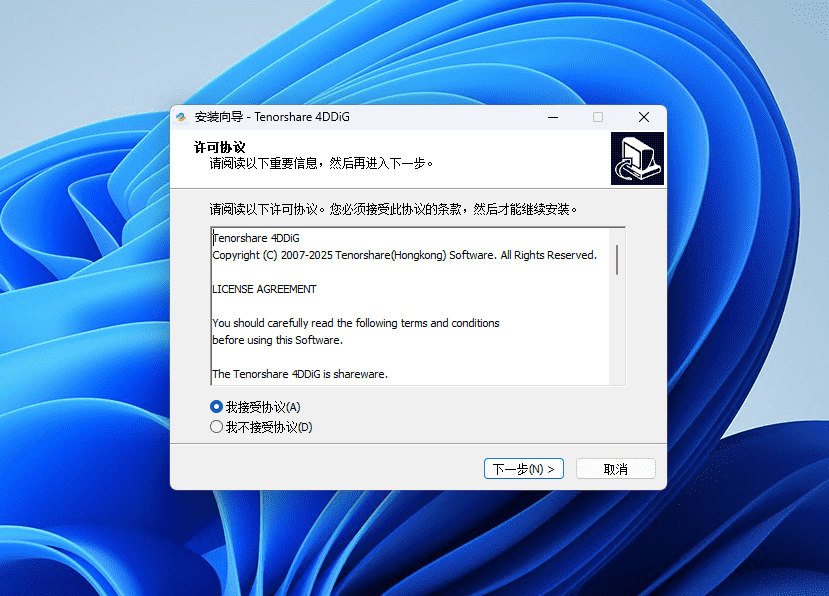Click the shareware notice line in license text
This screenshot has width=829, height=596.
pyautogui.click(x=300, y=373)
